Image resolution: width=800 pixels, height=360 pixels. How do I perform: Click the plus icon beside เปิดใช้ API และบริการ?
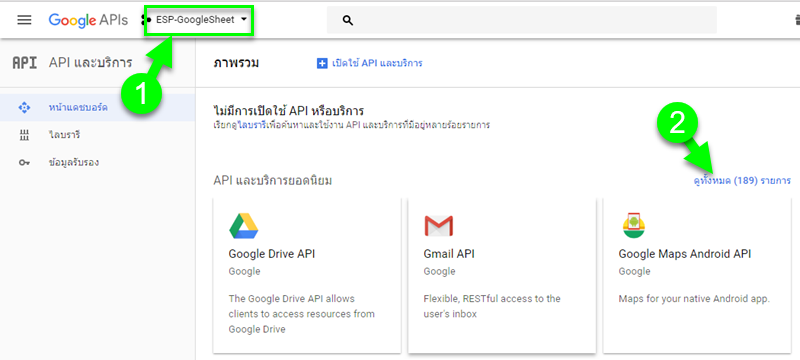point(322,64)
